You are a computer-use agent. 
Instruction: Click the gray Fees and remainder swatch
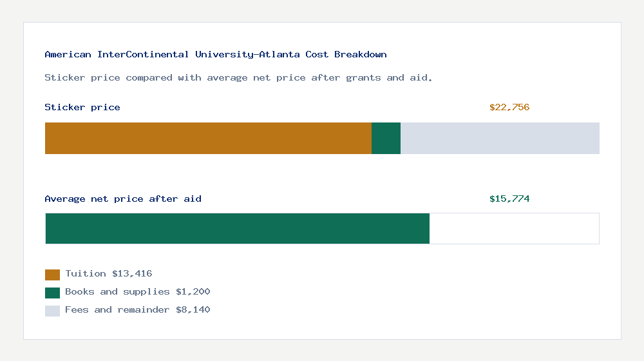tap(52, 311)
